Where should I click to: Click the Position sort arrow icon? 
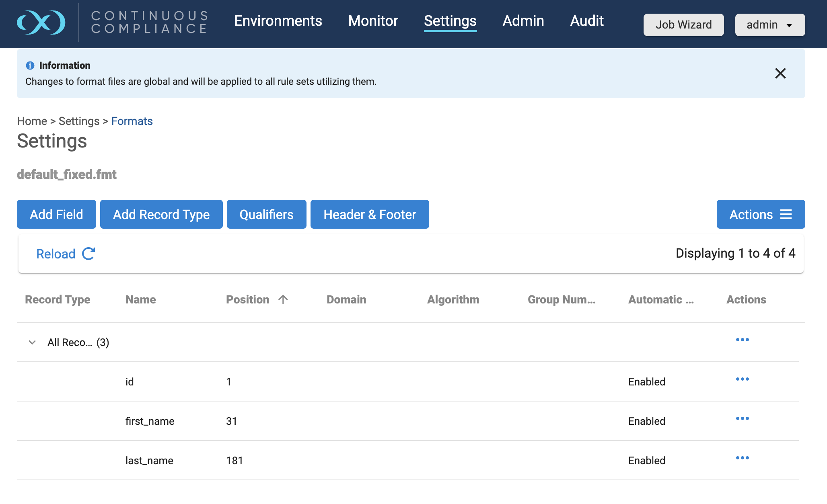[x=283, y=299]
